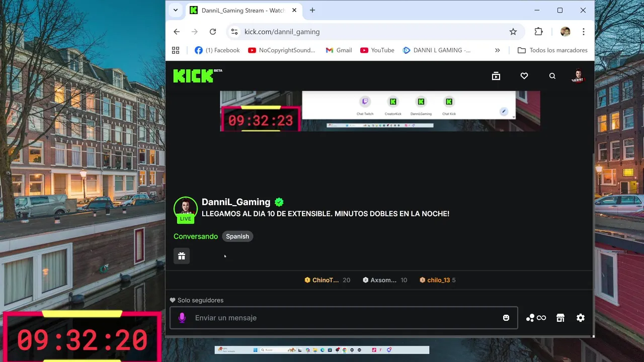Screen dimensions: 644x362
Task: Click the DanniL_Gaming streamer avatar
Action: (186, 208)
